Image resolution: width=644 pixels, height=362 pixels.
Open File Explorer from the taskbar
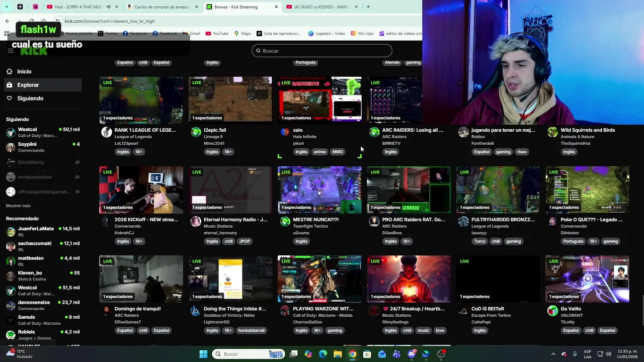click(338, 354)
